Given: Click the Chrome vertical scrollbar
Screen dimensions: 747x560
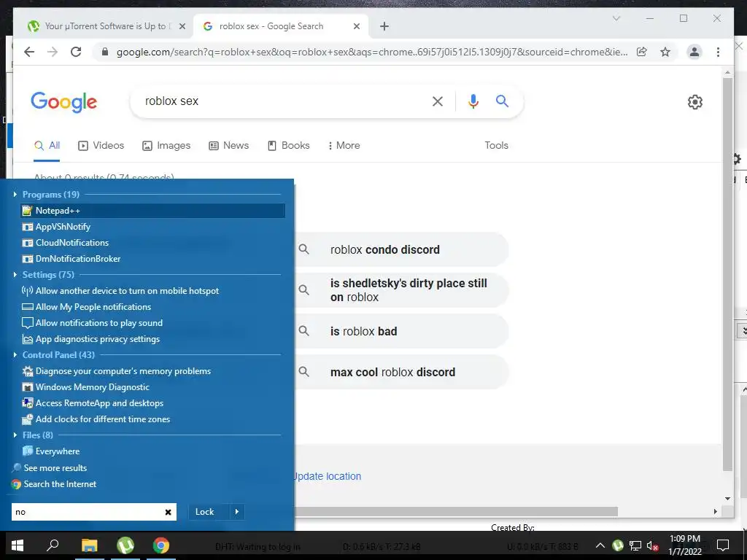Looking at the screenshot, I should (727, 274).
